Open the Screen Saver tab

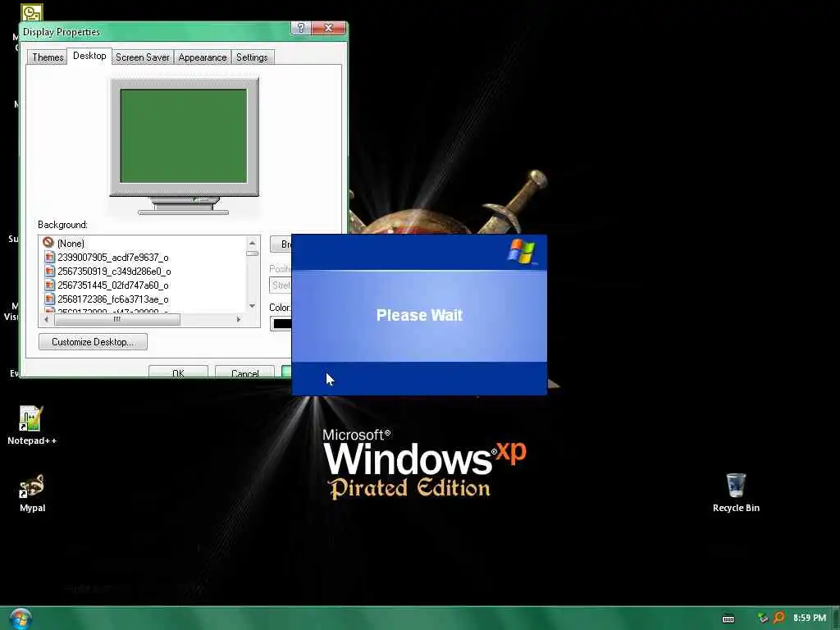pyautogui.click(x=143, y=57)
